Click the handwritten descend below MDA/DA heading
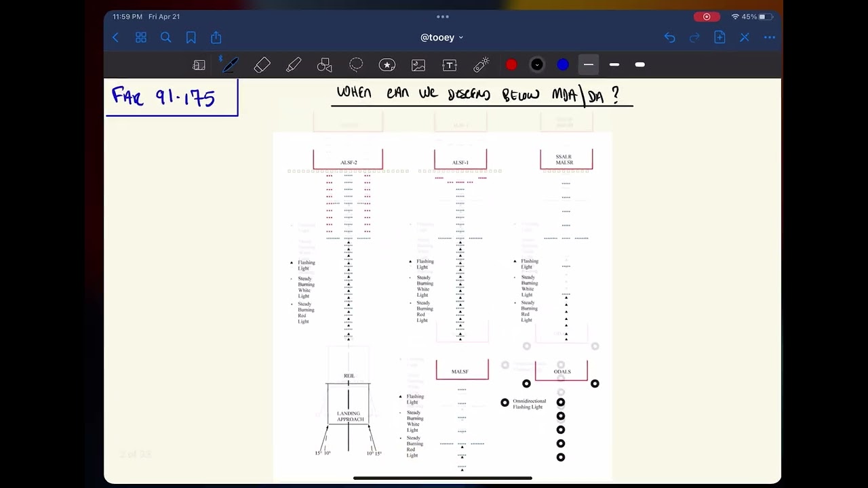 coord(478,94)
